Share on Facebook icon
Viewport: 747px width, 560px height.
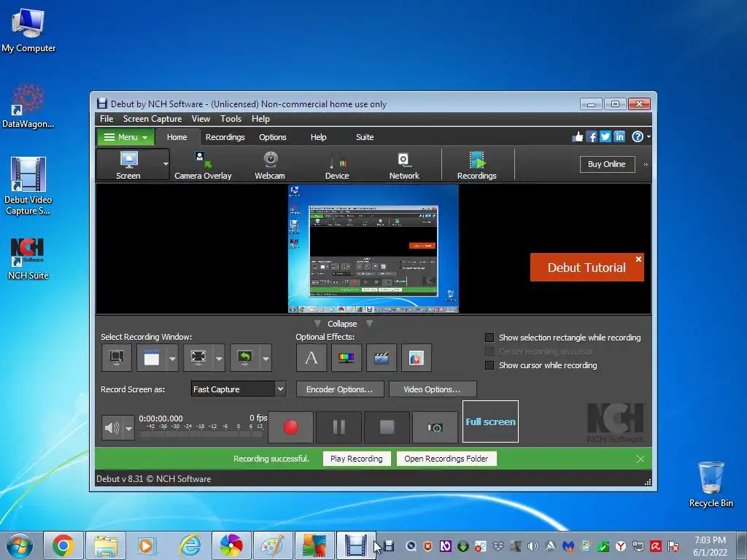[591, 137]
